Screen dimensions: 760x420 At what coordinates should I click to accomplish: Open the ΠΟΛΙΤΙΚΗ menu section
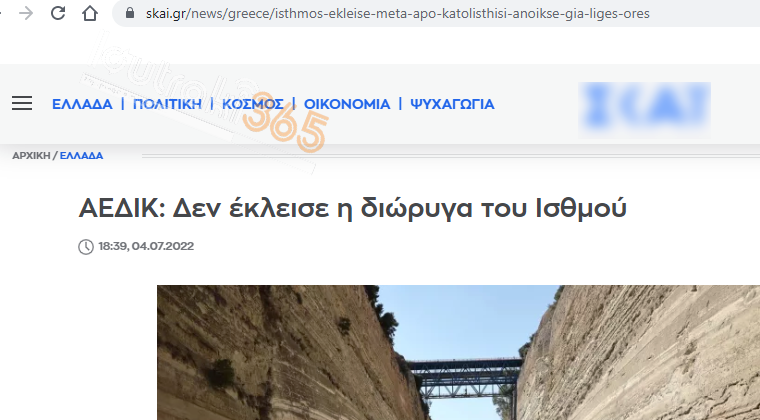coord(167,104)
